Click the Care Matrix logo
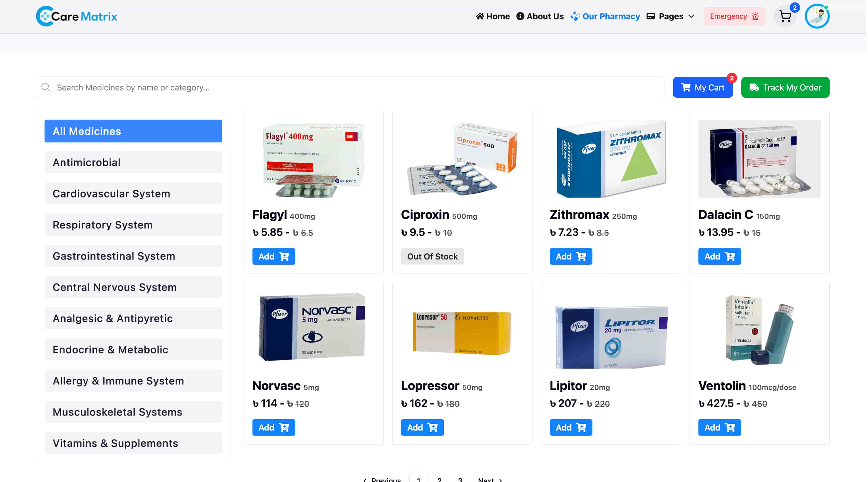This screenshot has height=482, width=868. pos(76,16)
